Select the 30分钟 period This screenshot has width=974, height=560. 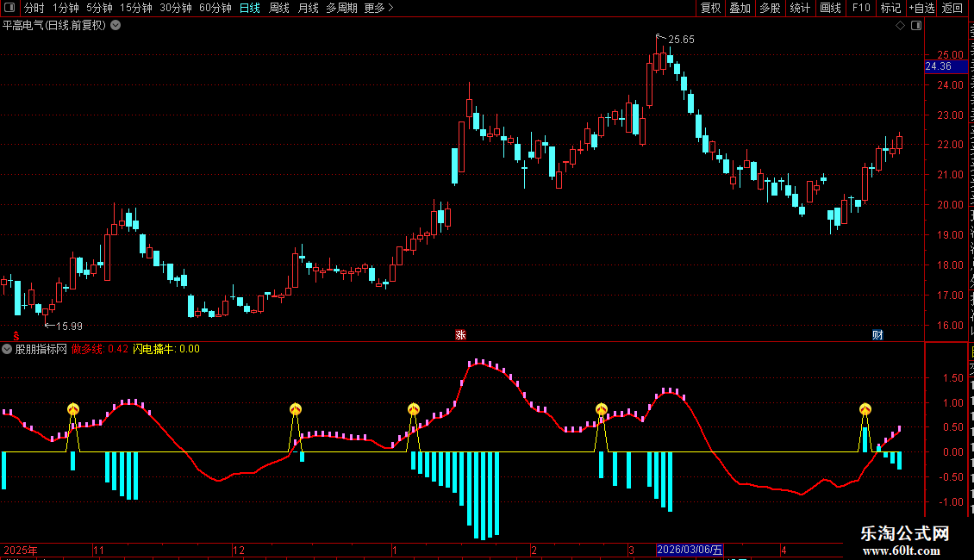coord(175,8)
